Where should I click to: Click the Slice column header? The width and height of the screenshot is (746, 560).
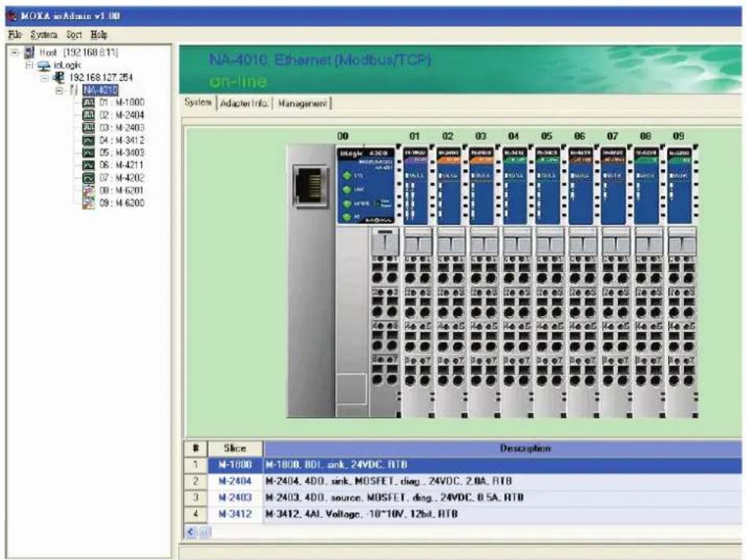click(x=235, y=448)
